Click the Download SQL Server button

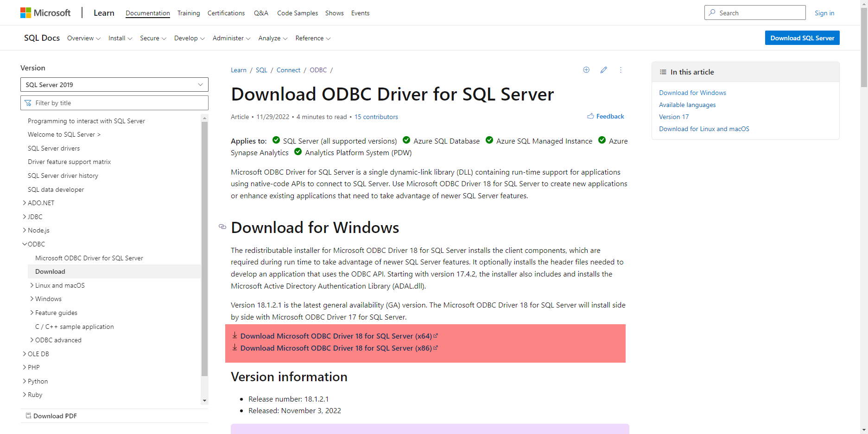(x=802, y=38)
